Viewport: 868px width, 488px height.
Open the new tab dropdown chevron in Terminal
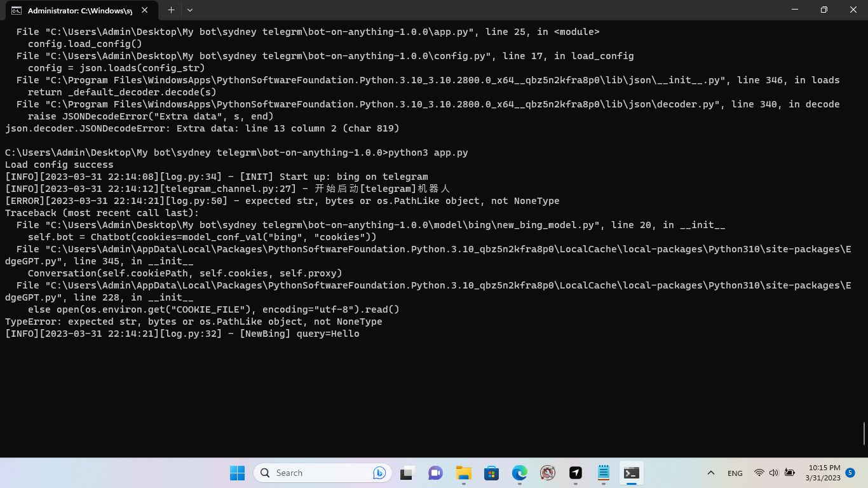click(189, 10)
